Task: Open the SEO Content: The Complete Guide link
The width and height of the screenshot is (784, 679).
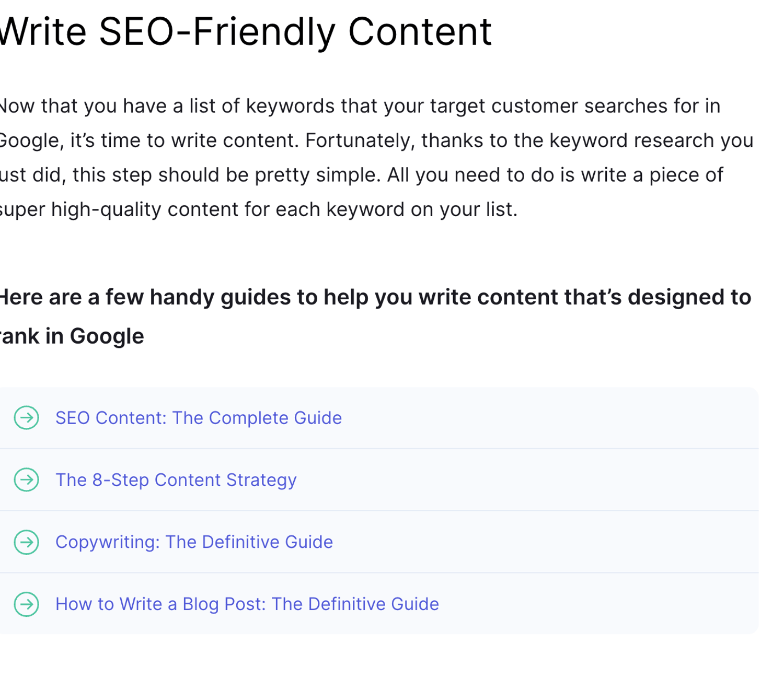Action: (x=198, y=418)
